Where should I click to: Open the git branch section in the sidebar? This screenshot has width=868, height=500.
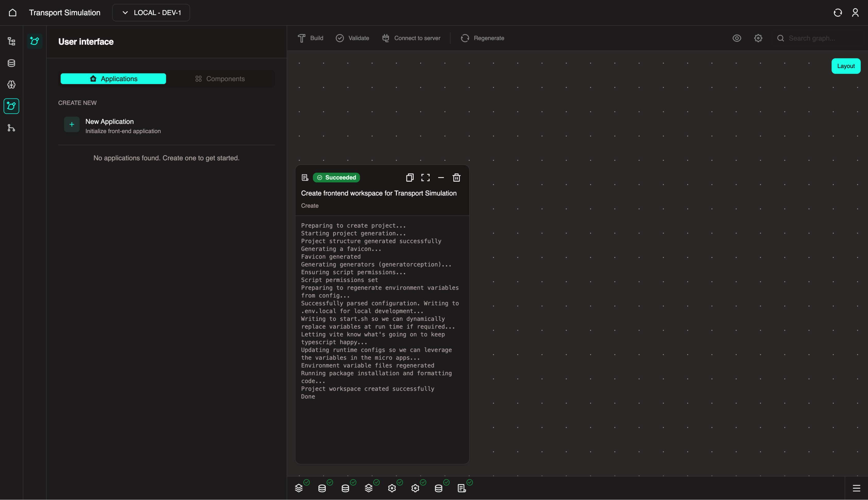tap(11, 128)
